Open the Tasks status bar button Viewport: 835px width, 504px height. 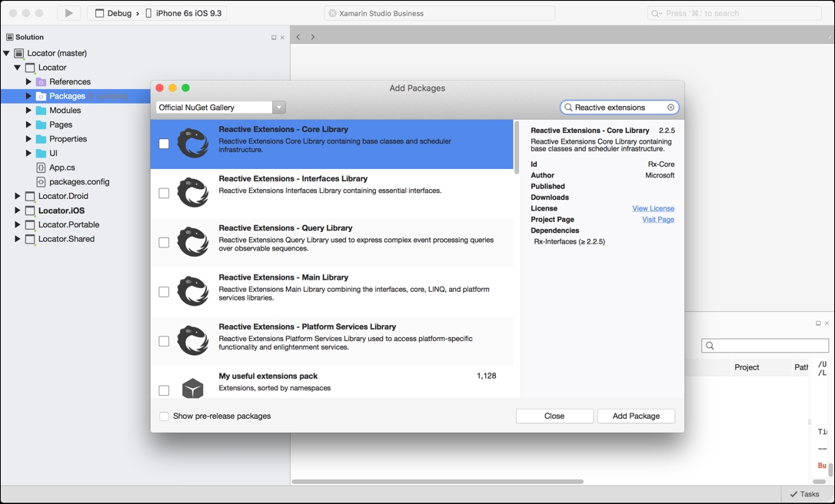pyautogui.click(x=805, y=494)
